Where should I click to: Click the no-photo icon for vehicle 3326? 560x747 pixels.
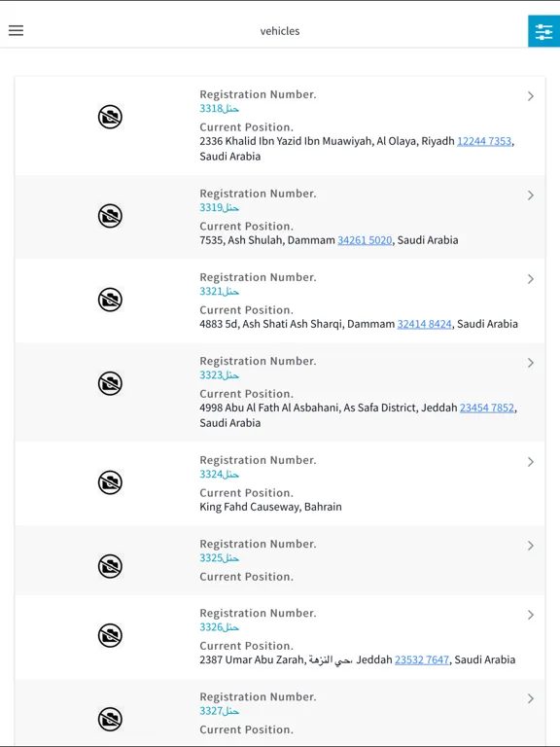(x=110, y=635)
